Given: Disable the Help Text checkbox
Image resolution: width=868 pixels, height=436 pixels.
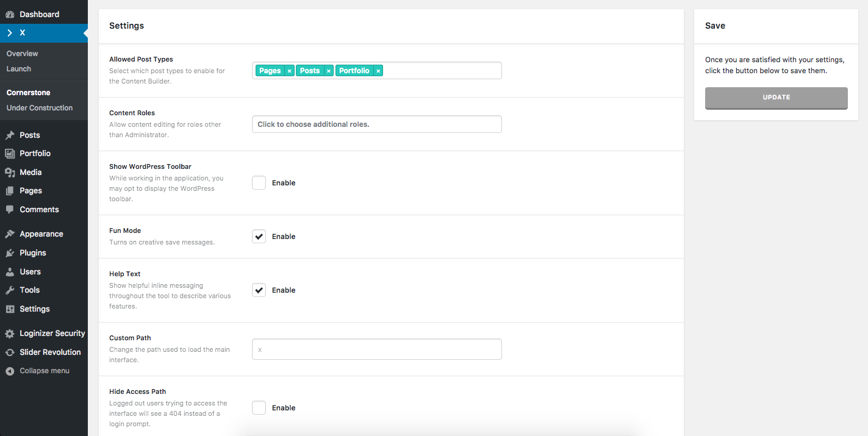Looking at the screenshot, I should click(x=259, y=290).
